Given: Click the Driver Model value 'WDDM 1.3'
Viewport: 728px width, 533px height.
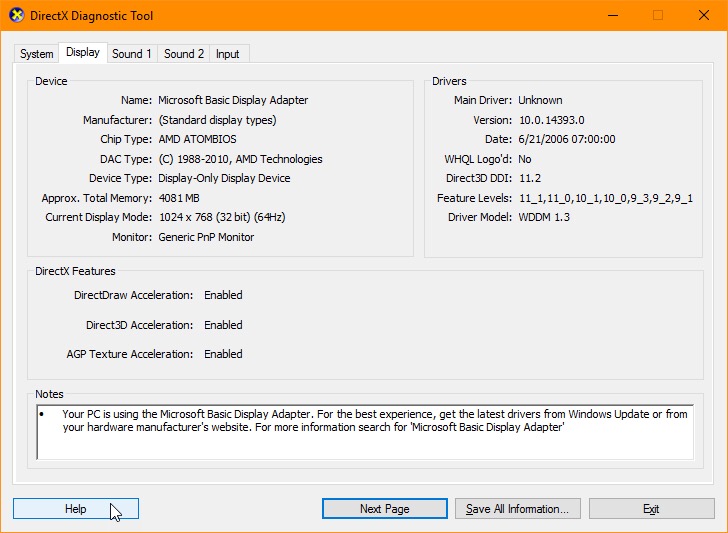Looking at the screenshot, I should pyautogui.click(x=544, y=217).
